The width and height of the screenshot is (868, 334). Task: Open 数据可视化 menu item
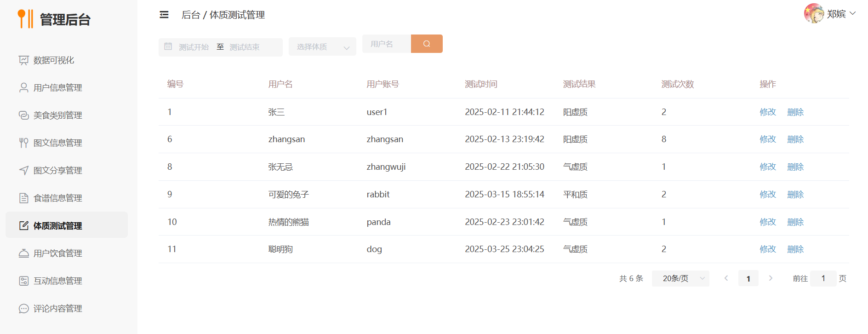coord(67,60)
